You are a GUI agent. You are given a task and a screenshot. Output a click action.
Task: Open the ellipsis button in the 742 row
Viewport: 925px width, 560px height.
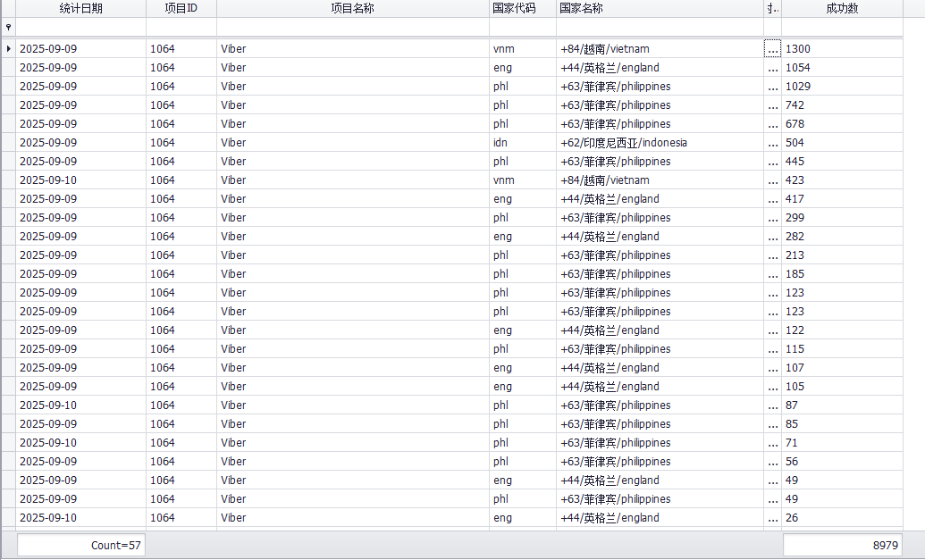773,105
